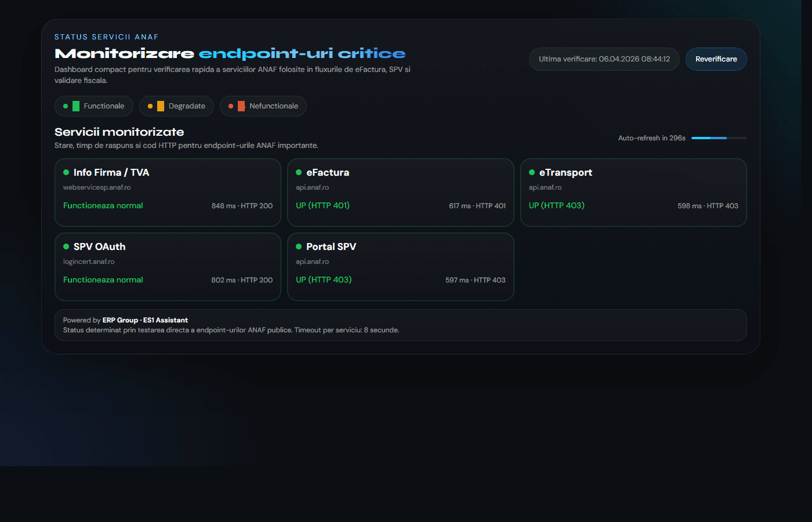Click the red bar icon in Nefunctionale legend
This screenshot has height=522, width=812.
pyautogui.click(x=241, y=106)
